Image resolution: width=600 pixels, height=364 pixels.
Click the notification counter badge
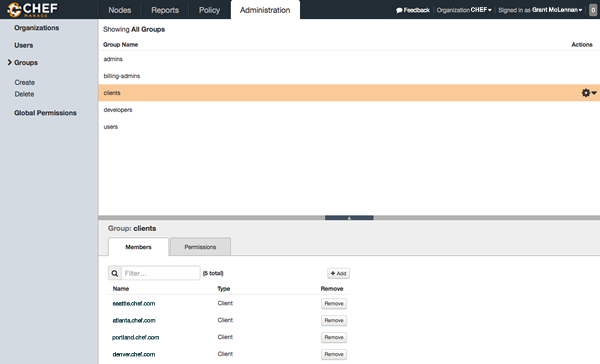pos(593,10)
